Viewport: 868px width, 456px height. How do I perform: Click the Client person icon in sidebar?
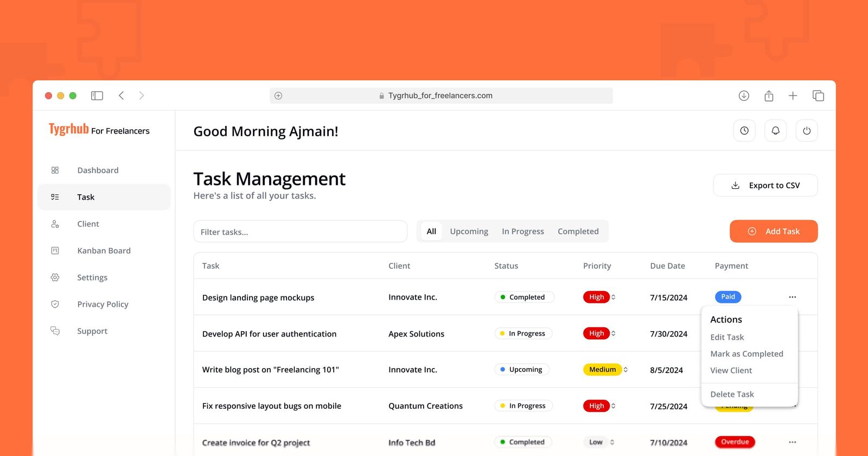pos(55,224)
